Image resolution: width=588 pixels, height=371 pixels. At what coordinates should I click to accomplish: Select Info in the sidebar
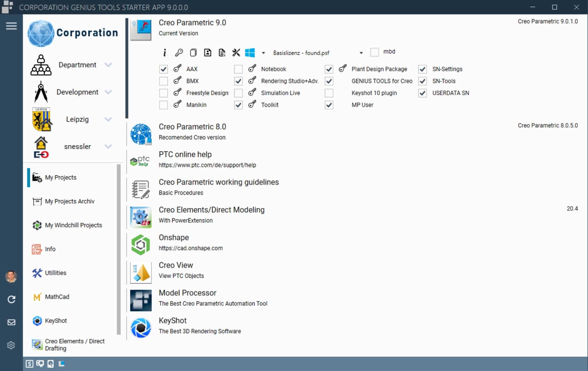pos(72,249)
